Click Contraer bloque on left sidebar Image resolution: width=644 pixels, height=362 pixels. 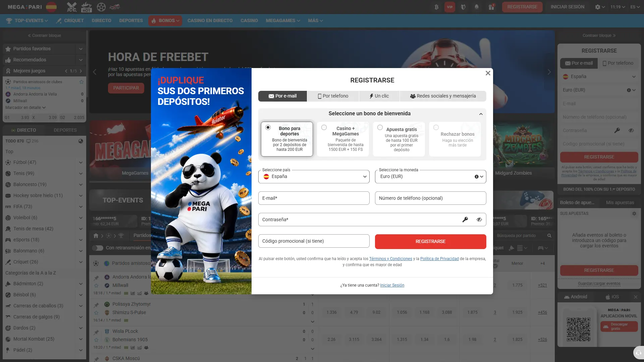tap(44, 36)
